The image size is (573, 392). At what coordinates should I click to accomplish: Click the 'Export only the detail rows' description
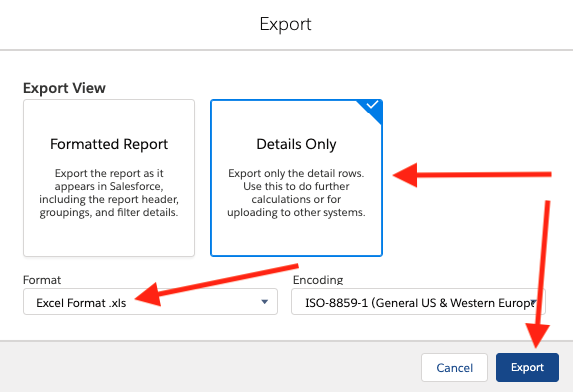(x=296, y=193)
